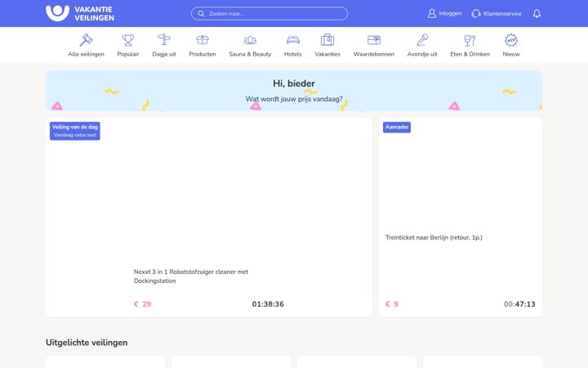Open the Treinticket naar Berlijn auction title

click(x=434, y=237)
